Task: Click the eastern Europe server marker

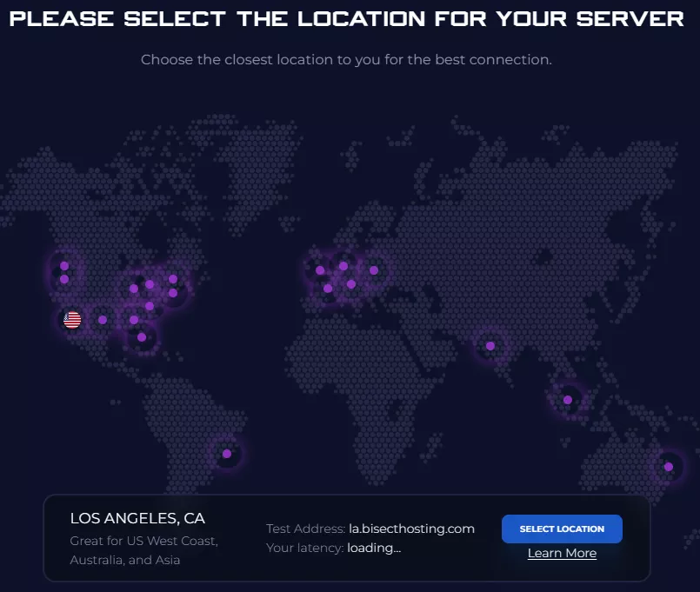Action: pyautogui.click(x=374, y=270)
